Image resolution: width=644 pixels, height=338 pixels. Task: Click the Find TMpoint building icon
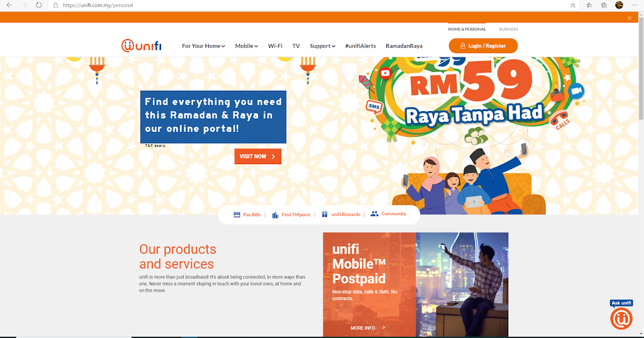click(275, 215)
